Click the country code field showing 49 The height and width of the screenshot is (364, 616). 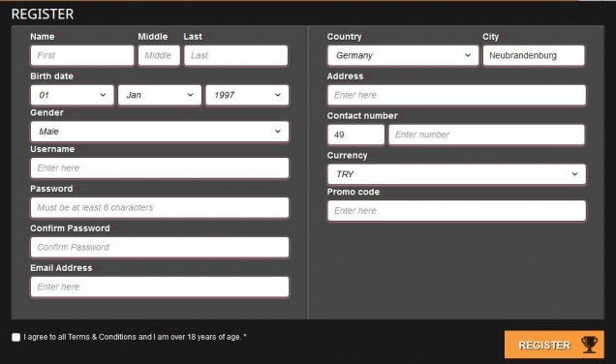[x=355, y=135]
